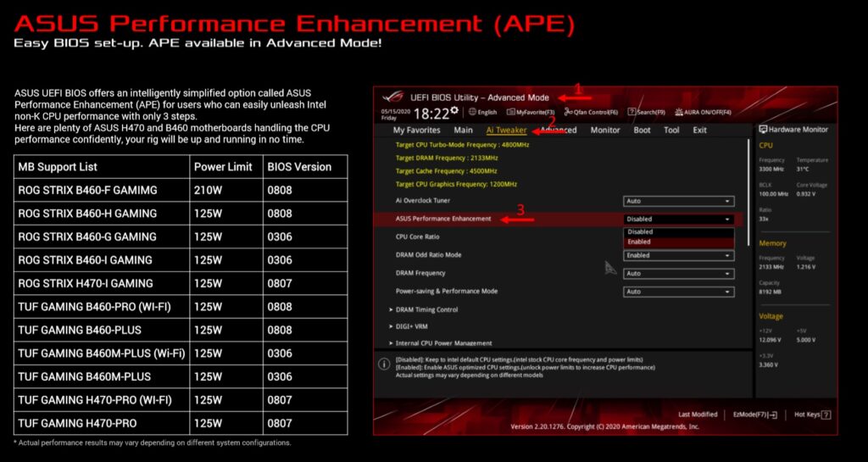868x462 pixels.
Task: Choose Disabled in the open dropdown list
Action: coord(679,231)
